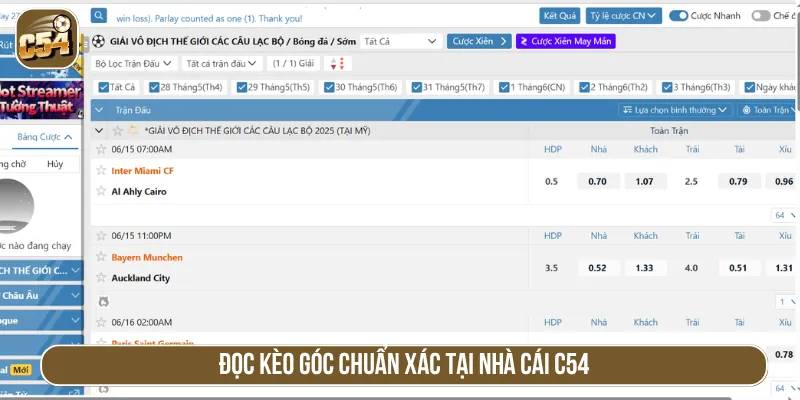Click the search magnifier icon

point(99,15)
